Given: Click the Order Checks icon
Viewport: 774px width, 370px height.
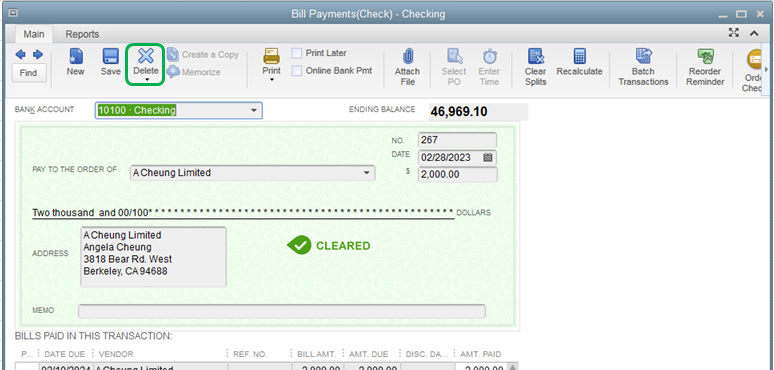Looking at the screenshot, I should [x=754, y=58].
